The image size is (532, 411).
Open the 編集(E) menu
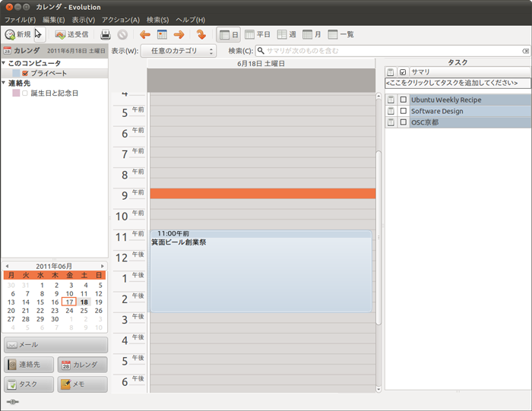point(54,20)
